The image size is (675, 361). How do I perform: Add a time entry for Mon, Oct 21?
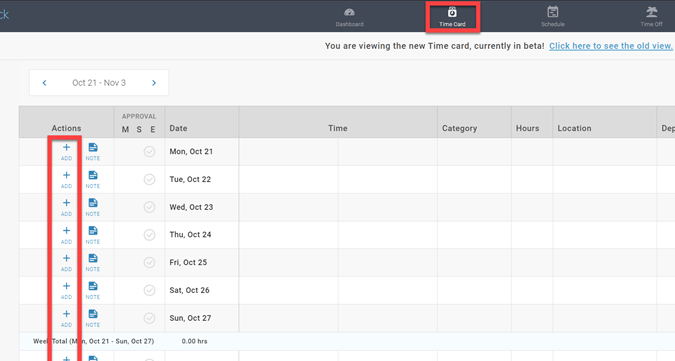click(x=66, y=152)
